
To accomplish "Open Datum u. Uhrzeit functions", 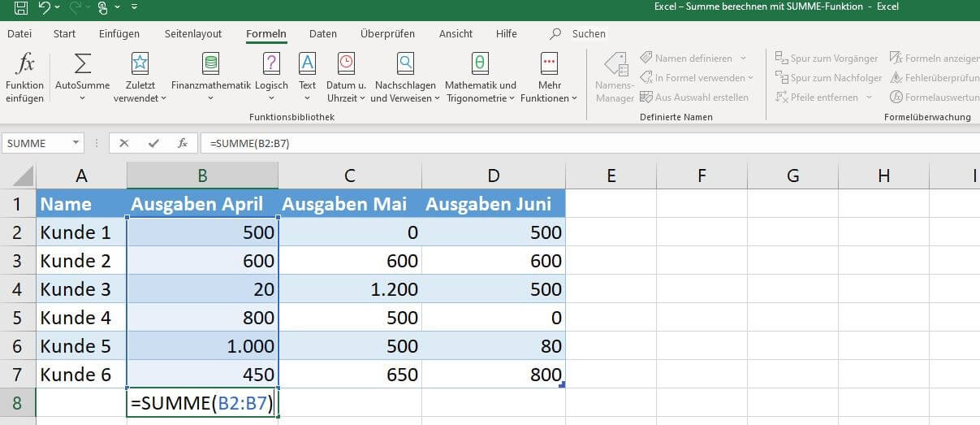I will (346, 64).
